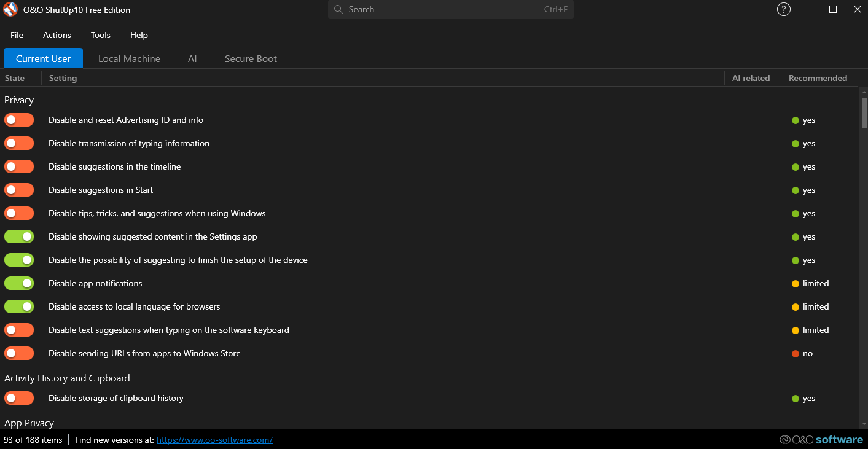Image resolution: width=868 pixels, height=449 pixels.
Task: Click the orange dot for app notifications row
Action: [x=796, y=284]
